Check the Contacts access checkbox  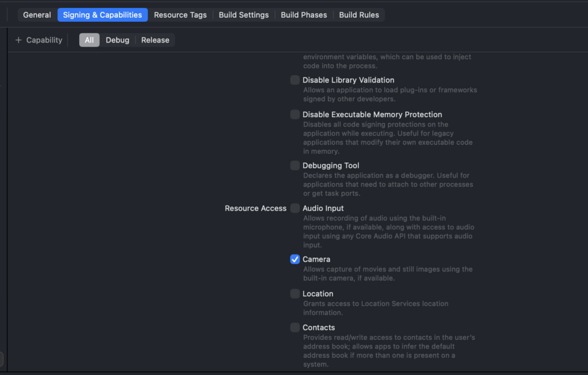tap(295, 328)
